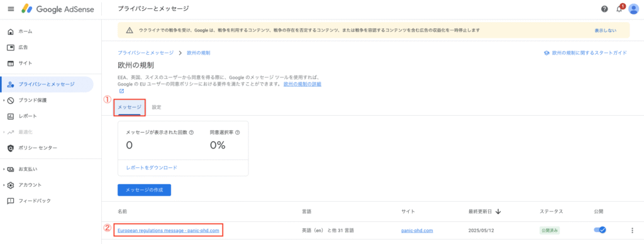The height and width of the screenshot is (244, 644).
Task: Sort by 最終更新日 arrow
Action: (498, 211)
